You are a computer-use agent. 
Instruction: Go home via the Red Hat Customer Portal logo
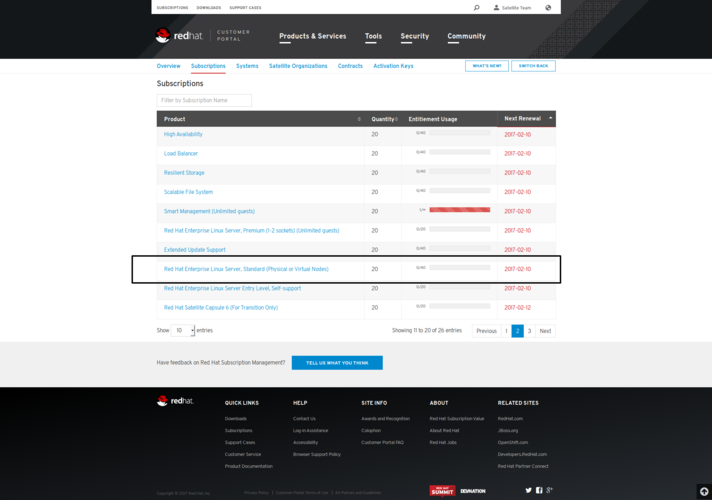203,35
